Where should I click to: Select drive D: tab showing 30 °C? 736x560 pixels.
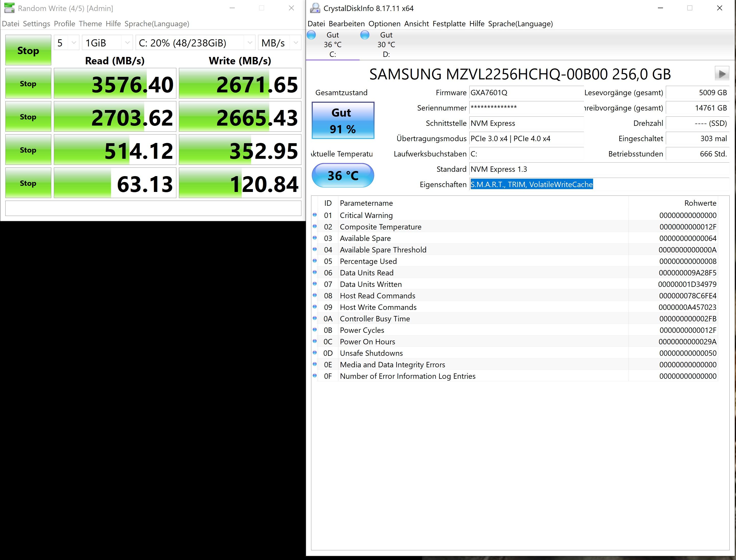pos(386,45)
